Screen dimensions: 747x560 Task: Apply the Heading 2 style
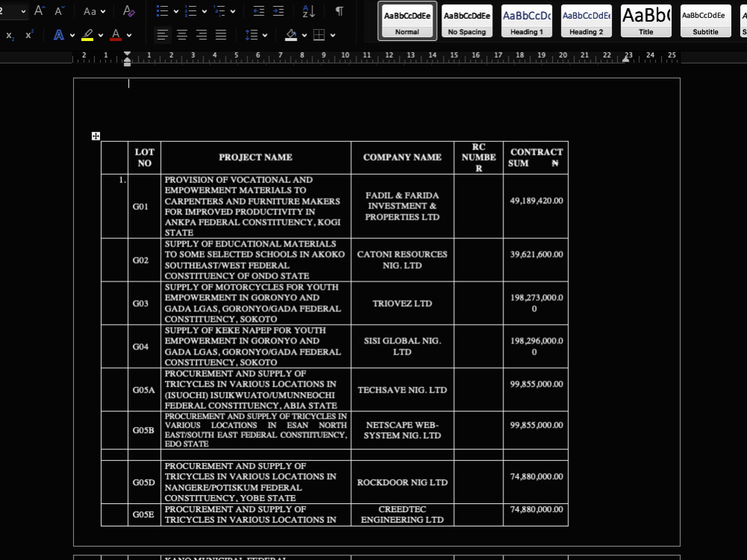point(586,21)
